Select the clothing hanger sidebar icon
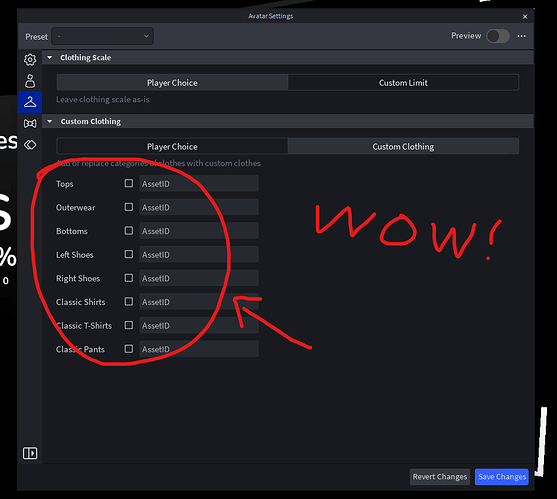Screen dimensions: 557x499 (x=30, y=102)
